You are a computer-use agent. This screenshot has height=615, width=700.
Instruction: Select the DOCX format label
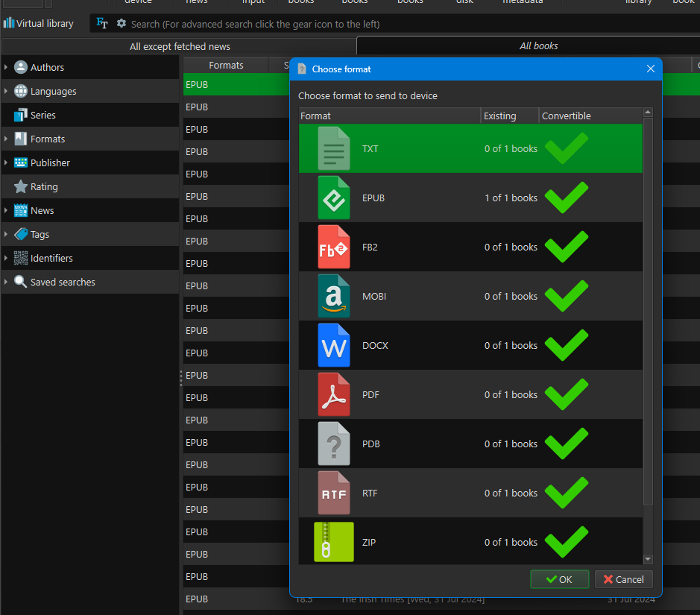375,345
